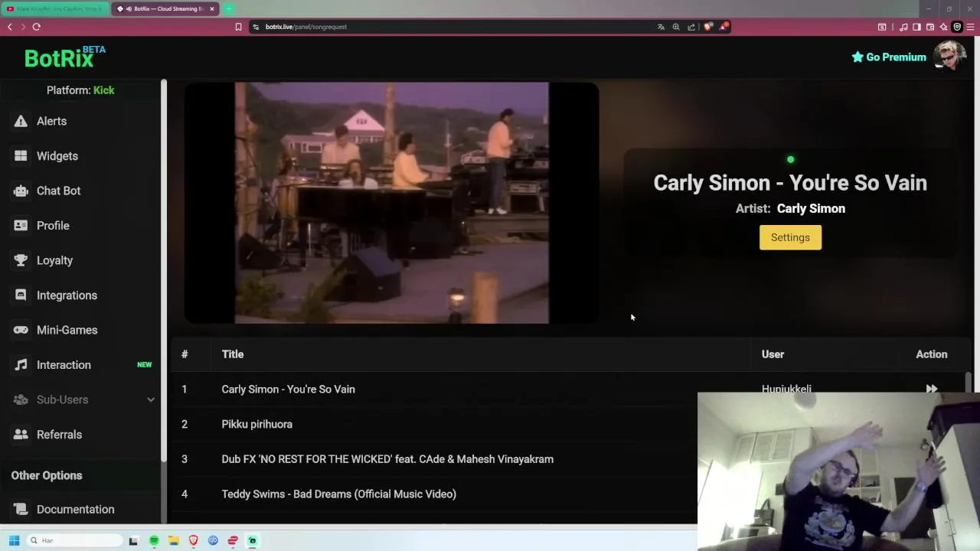Switch to the BotRix browser tab
This screenshot has width=980, height=551.
click(165, 8)
